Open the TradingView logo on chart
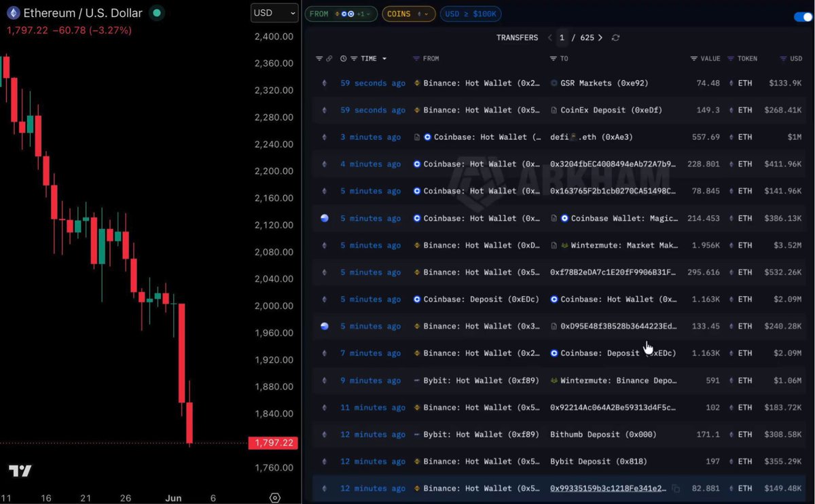This screenshot has height=504, width=815. click(x=20, y=471)
